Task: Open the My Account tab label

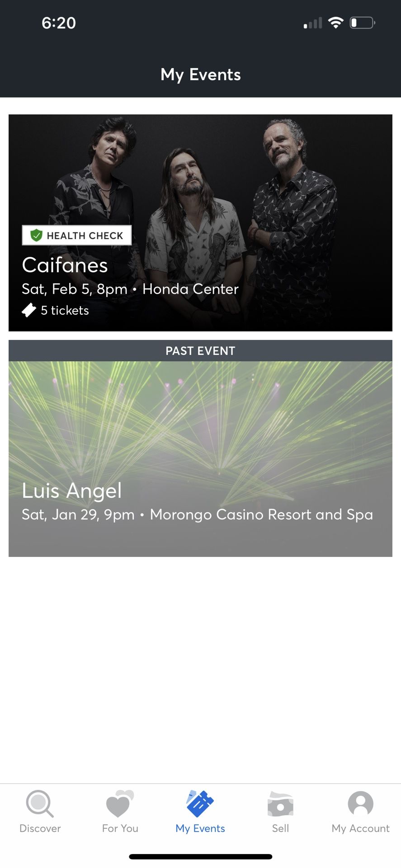Action: tap(360, 828)
